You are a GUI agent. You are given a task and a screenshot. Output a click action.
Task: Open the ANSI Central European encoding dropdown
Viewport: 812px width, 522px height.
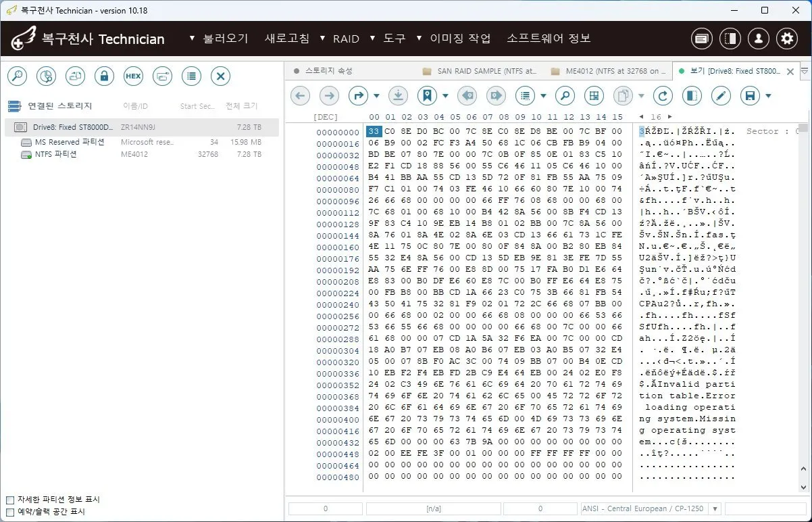(716, 508)
